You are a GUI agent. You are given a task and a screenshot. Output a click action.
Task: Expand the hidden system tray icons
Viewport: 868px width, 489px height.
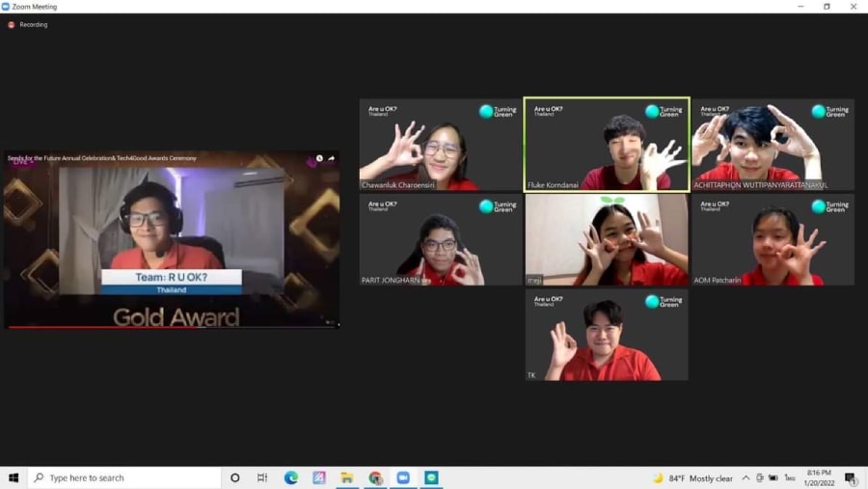coord(746,477)
